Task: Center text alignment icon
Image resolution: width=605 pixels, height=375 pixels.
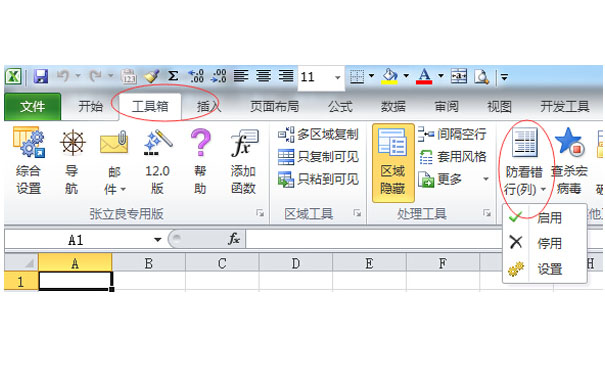Action: point(264,76)
